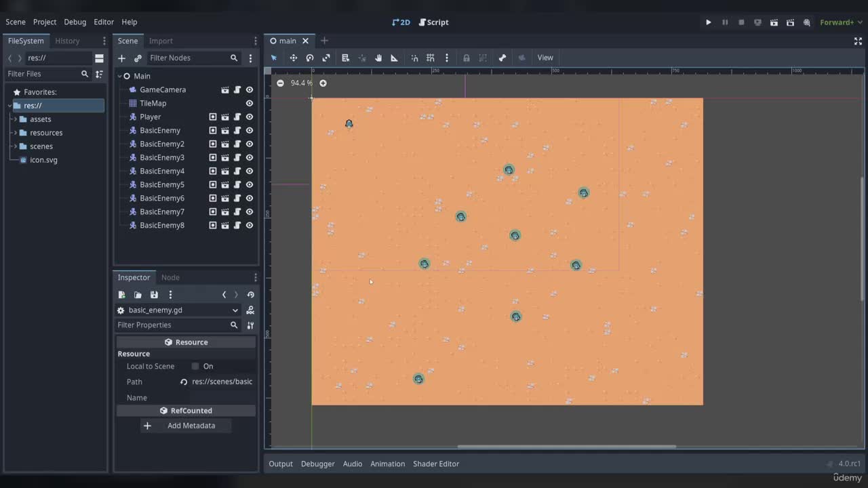Toggle GameCamera visibility eye
The image size is (868, 488).
pyautogui.click(x=250, y=89)
